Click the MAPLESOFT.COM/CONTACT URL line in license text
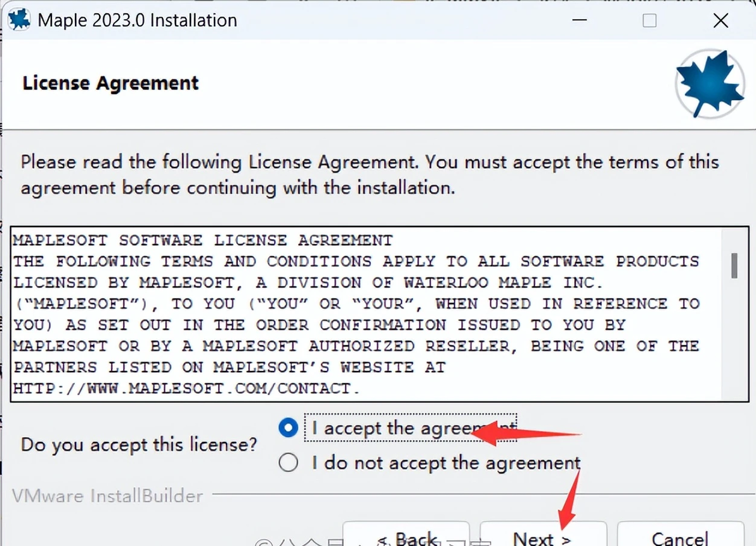The height and width of the screenshot is (546, 756). (186, 388)
